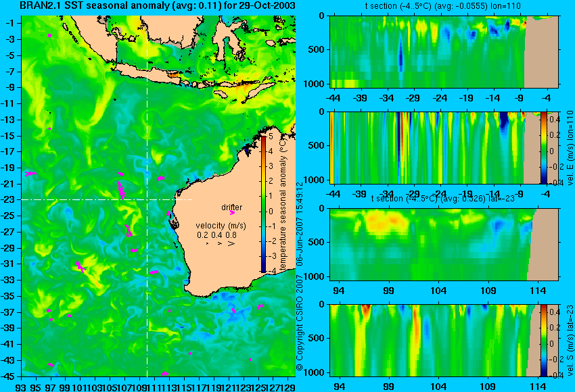Click the magenta drifter symbol under the legend label
575x392 pixels.
pyautogui.click(x=232, y=213)
